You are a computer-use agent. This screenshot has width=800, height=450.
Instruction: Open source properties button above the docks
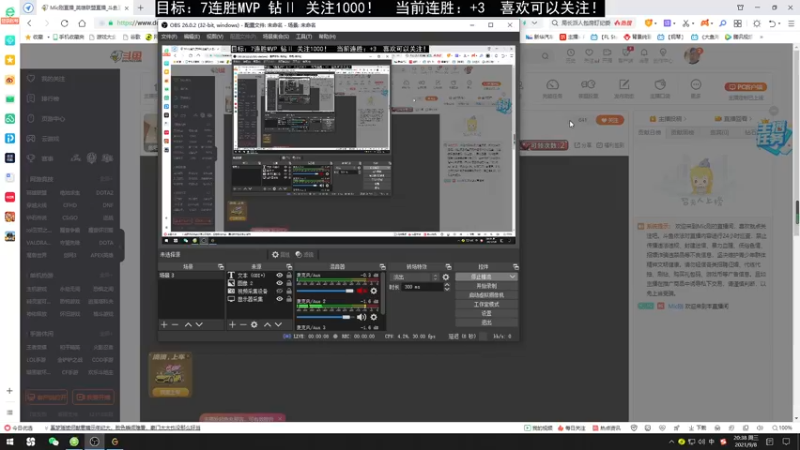click(x=281, y=255)
